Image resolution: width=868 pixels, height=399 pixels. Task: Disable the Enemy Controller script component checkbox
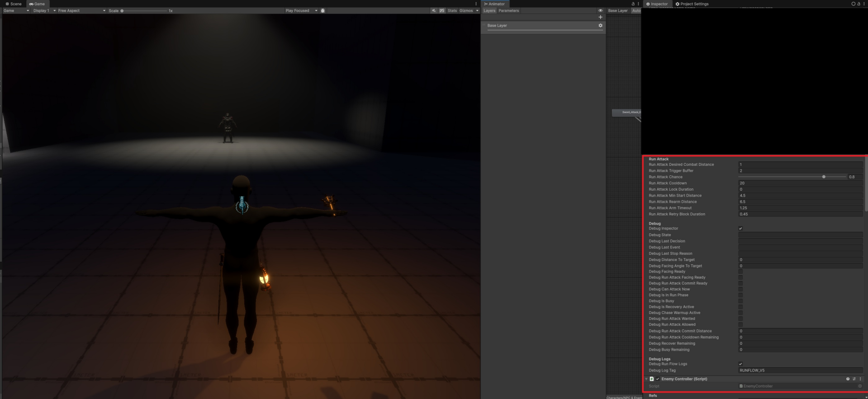click(x=658, y=379)
